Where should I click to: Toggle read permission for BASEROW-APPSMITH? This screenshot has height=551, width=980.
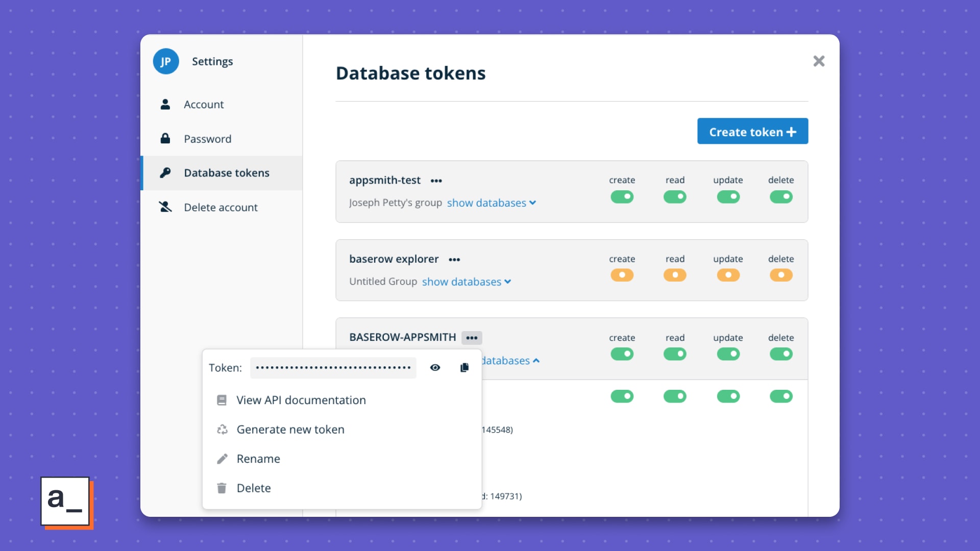coord(675,354)
